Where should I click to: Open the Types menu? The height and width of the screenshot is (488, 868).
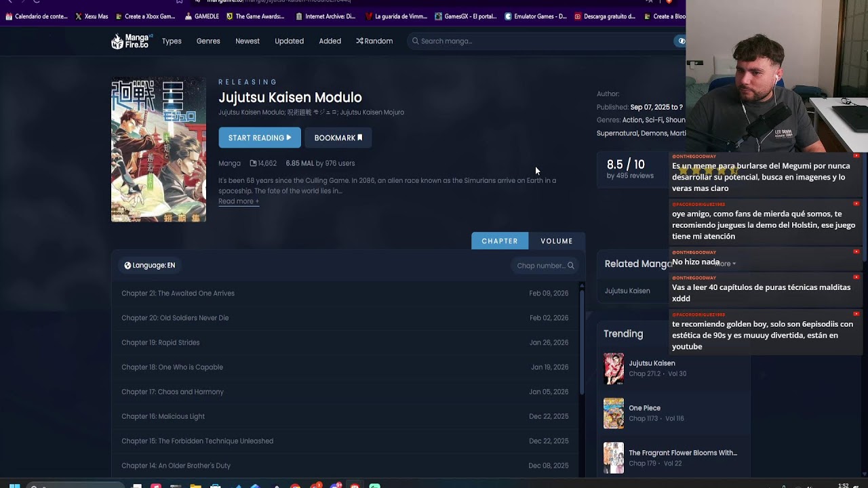(172, 41)
